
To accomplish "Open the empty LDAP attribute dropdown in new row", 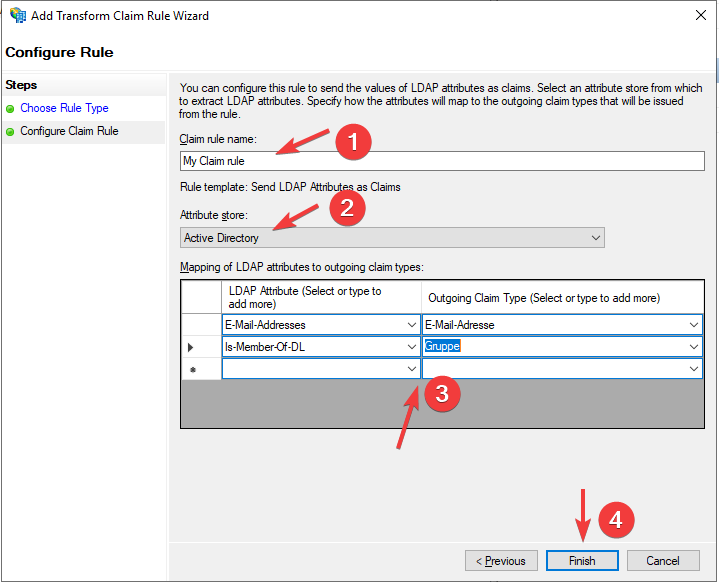I will tap(412, 369).
